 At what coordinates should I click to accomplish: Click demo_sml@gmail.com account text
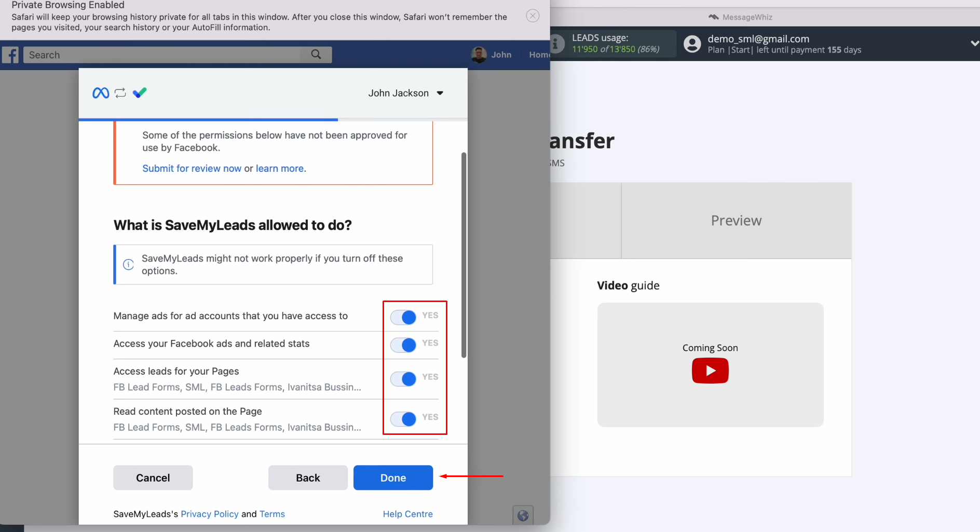pos(758,39)
